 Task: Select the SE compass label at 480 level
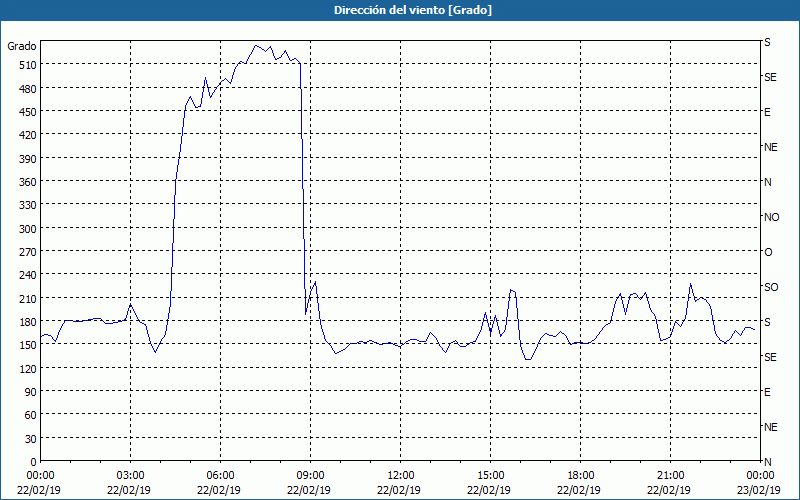pyautogui.click(x=770, y=77)
